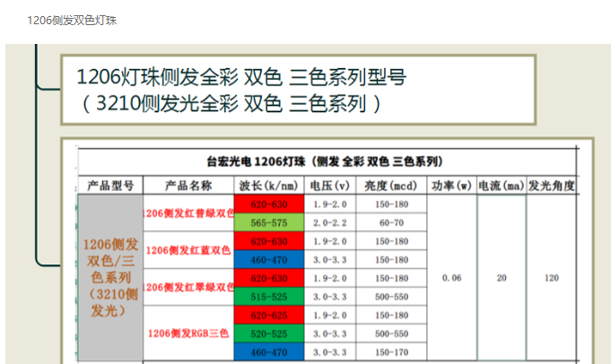Select red 620-630 cell in 红蓝双色 row
The image size is (611, 364).
(269, 241)
